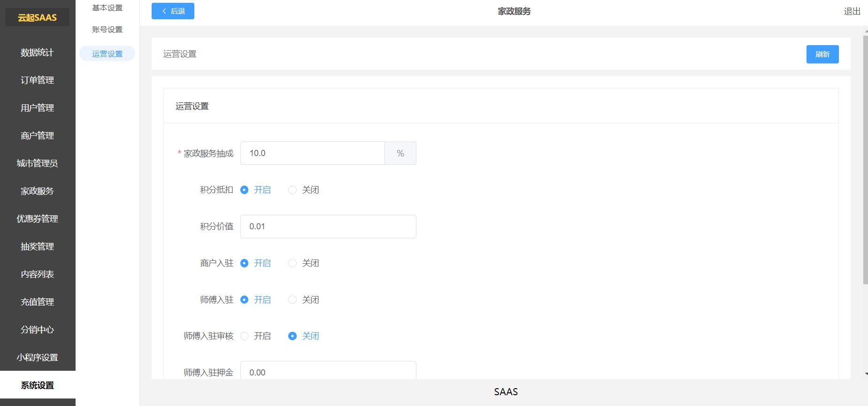Click the 刷新 refresh button

[822, 54]
